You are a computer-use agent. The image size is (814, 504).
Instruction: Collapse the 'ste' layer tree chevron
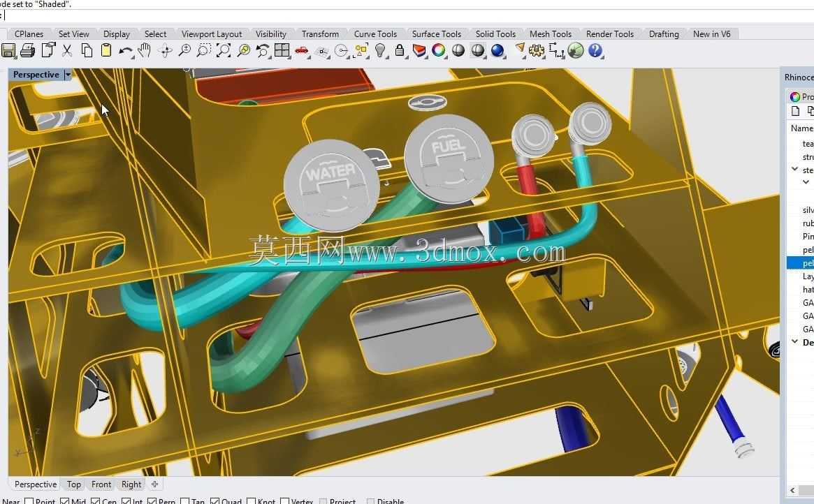point(795,168)
